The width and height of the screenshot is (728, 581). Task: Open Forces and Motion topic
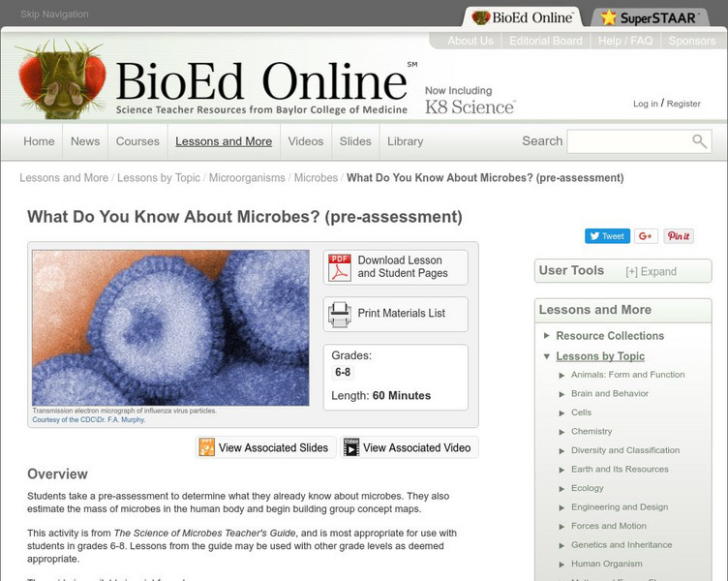click(x=609, y=526)
